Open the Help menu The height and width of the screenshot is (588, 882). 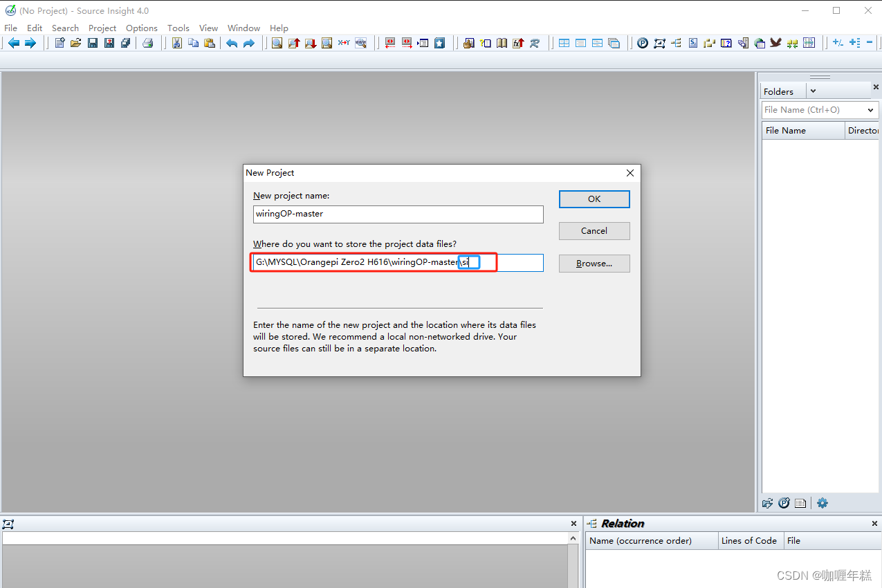click(x=279, y=28)
